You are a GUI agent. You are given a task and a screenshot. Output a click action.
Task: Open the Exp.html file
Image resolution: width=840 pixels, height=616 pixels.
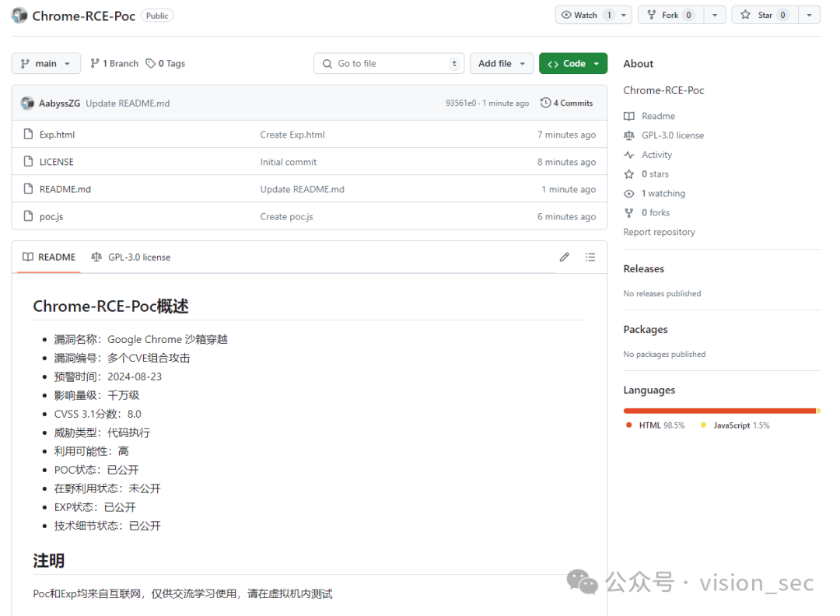tap(57, 135)
